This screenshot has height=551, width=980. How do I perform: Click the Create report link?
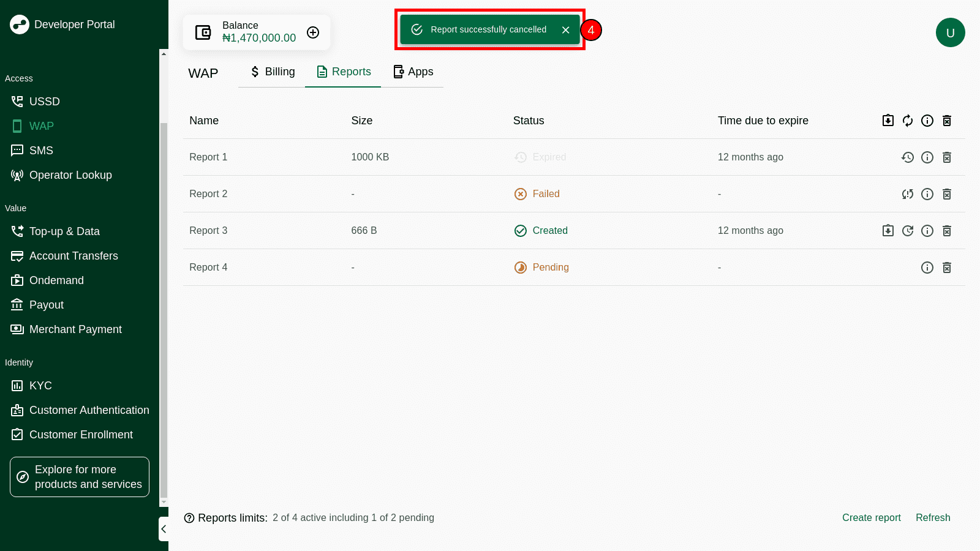point(871,517)
